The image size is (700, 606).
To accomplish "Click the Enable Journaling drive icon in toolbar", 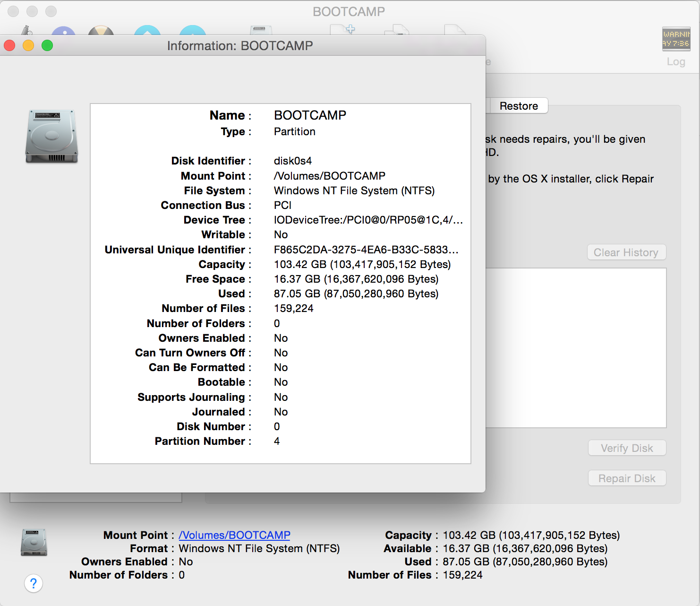I will coord(261,30).
